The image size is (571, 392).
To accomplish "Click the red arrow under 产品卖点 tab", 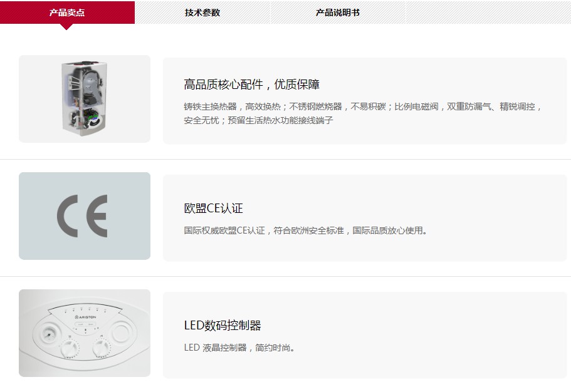I will coord(66,27).
